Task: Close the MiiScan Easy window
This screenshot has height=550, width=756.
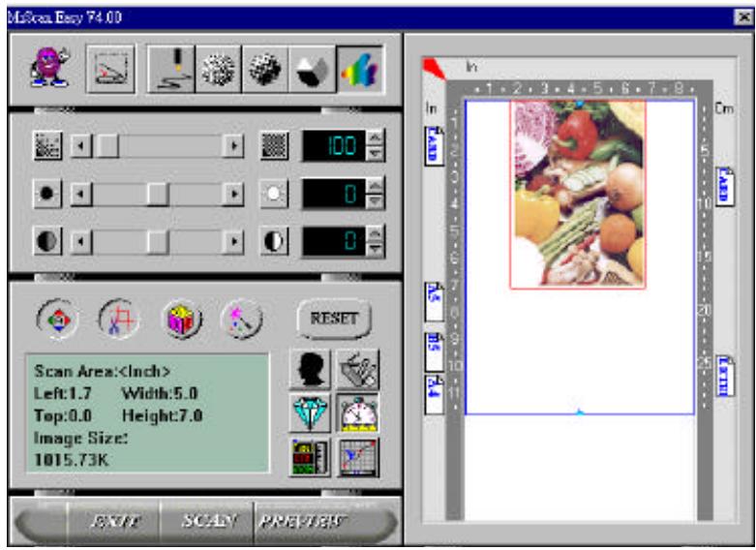Action: coord(742,17)
